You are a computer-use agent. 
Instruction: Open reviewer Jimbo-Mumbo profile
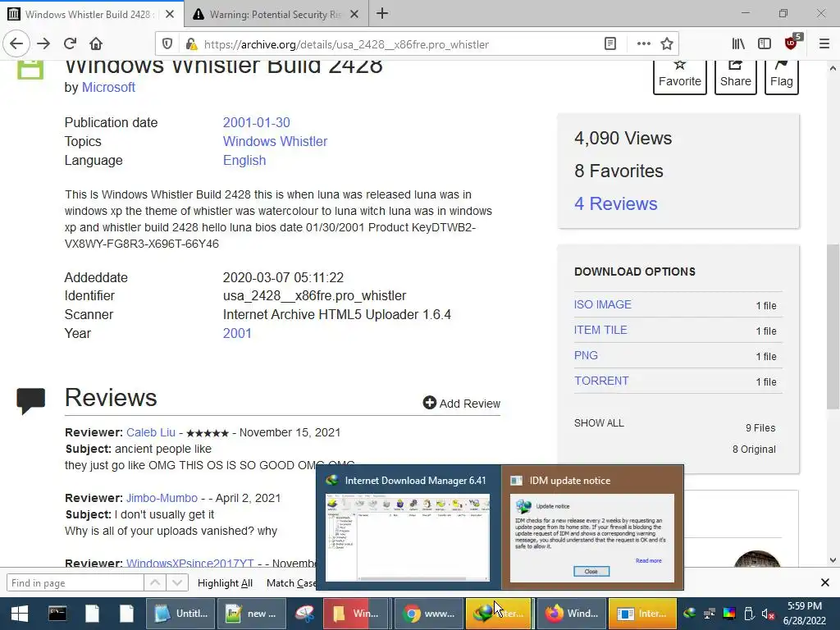pos(162,498)
